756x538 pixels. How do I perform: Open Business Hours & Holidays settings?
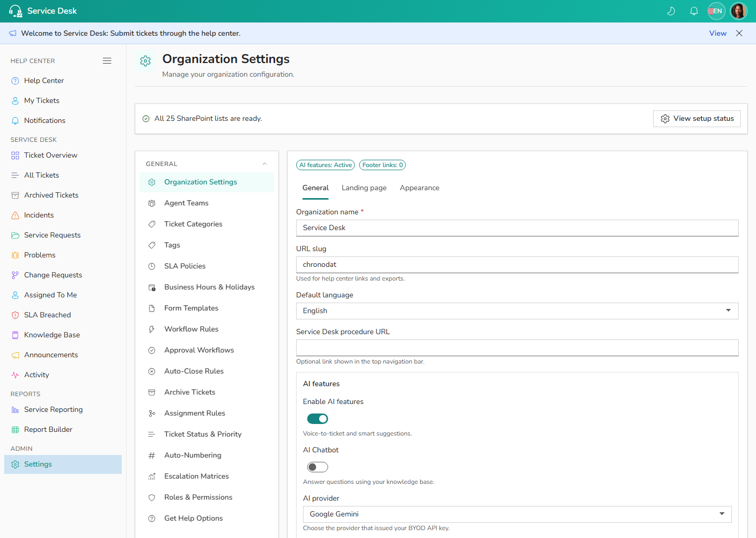207,287
